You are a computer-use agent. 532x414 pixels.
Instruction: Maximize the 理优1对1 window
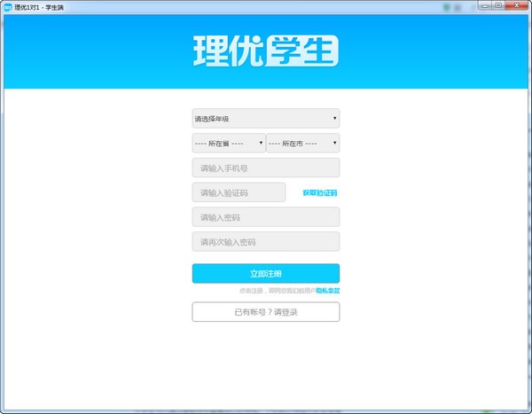498,5
